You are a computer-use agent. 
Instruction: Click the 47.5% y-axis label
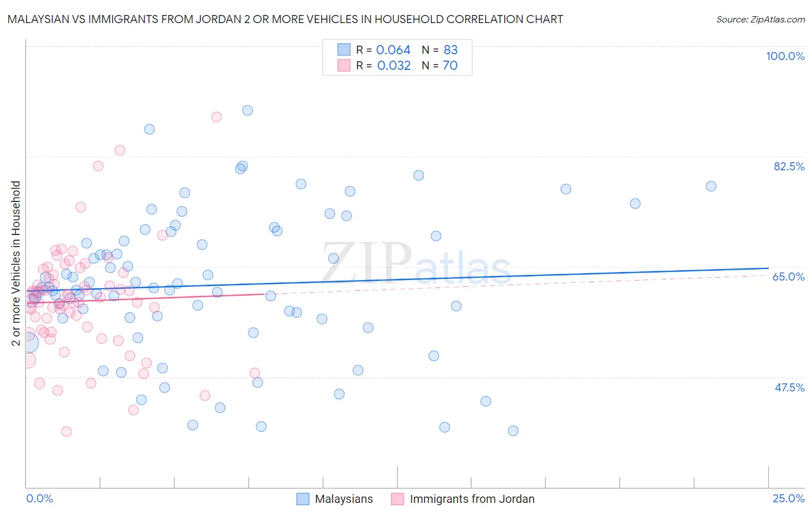789,387
